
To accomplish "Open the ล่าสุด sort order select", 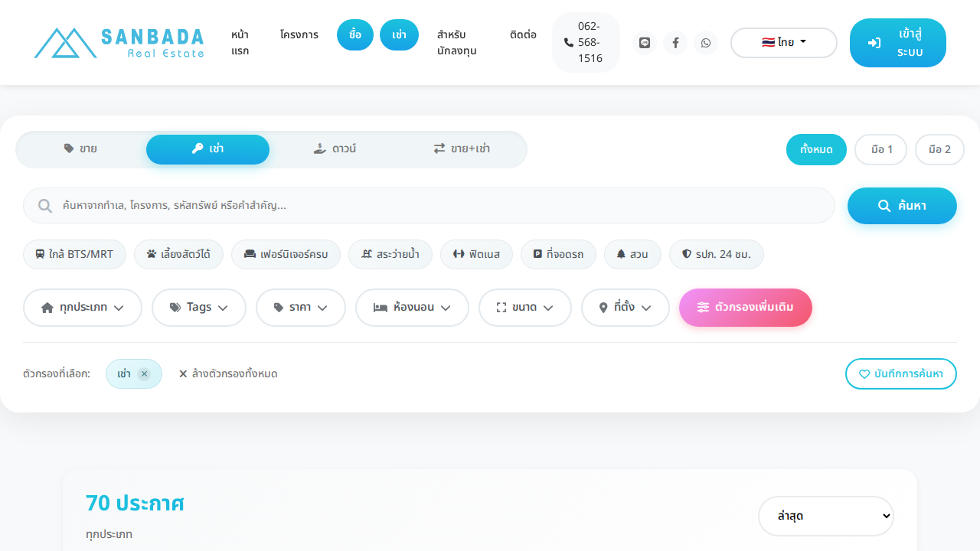I will point(825,516).
